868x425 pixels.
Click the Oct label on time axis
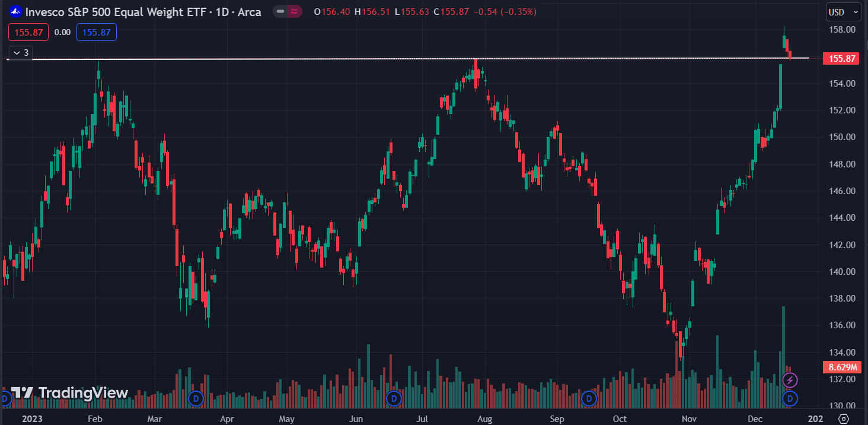point(619,418)
